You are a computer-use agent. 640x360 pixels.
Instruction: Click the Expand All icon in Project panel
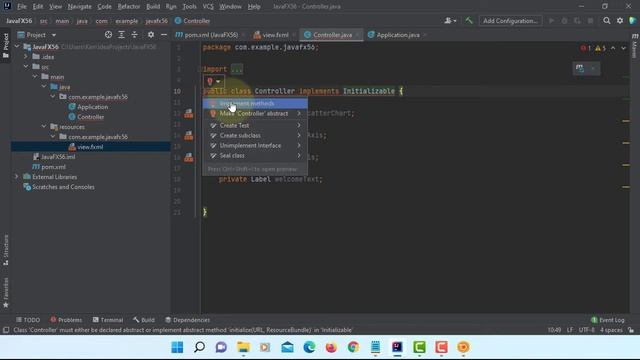[x=121, y=35]
